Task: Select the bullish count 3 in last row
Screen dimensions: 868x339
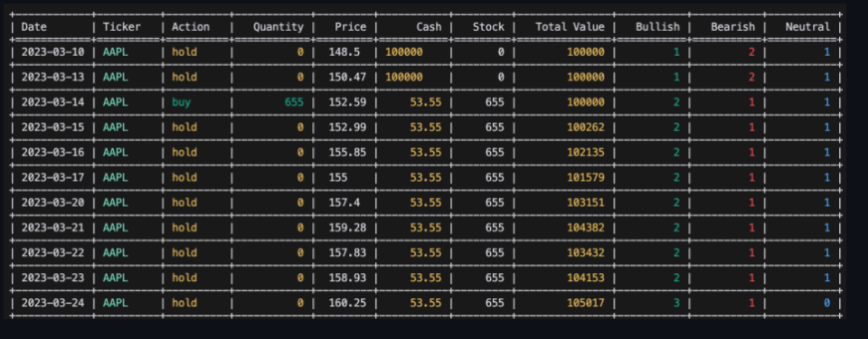Action: tap(676, 303)
